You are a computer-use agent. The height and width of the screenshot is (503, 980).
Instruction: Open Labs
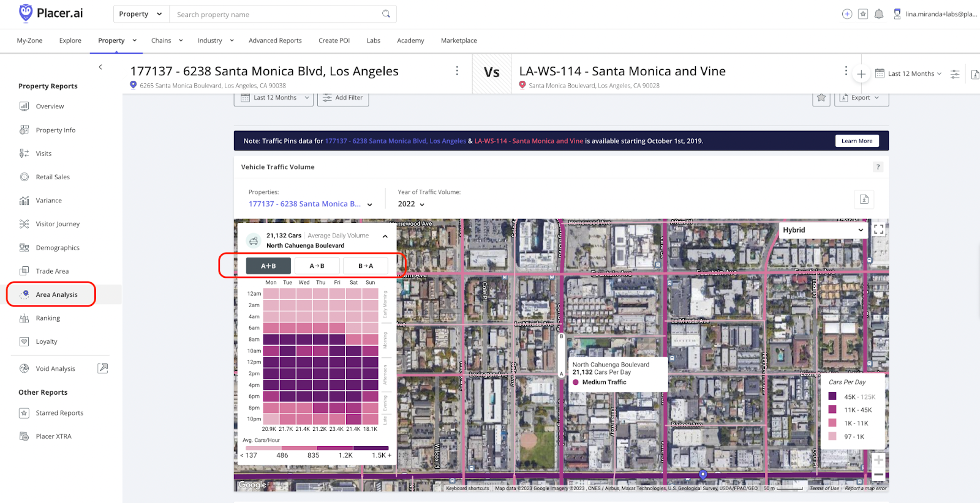[x=374, y=40]
